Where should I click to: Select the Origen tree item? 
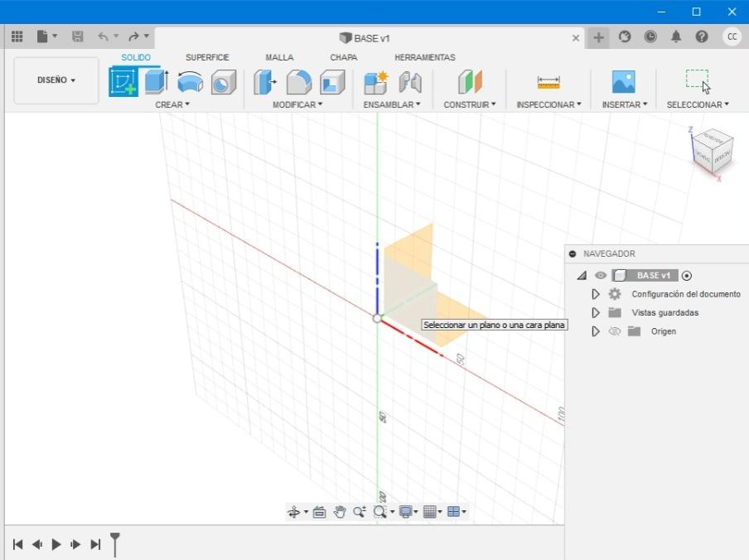[663, 331]
